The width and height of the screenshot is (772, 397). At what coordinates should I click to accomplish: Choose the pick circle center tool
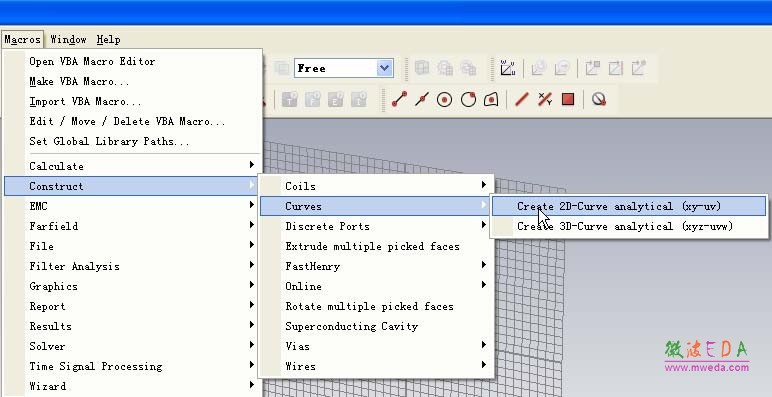[445, 99]
